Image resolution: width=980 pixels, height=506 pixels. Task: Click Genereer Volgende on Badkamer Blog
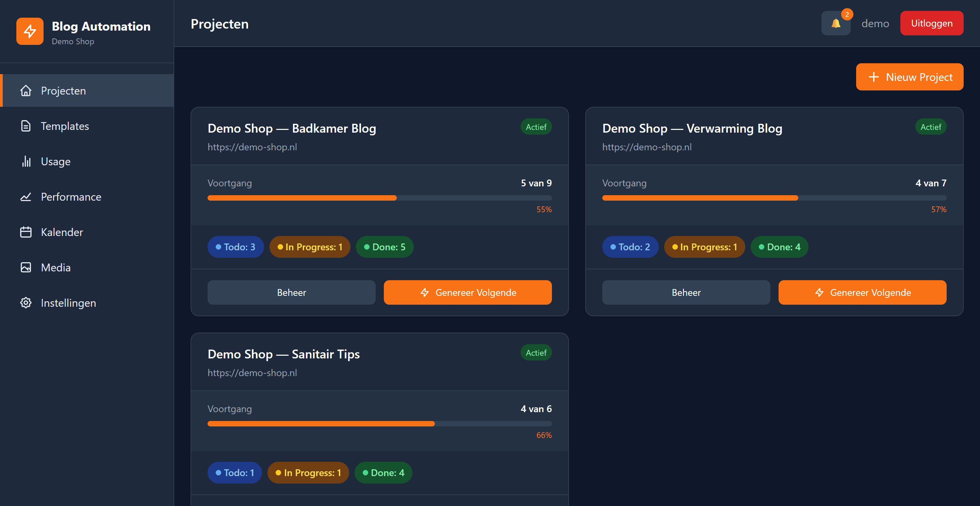(x=468, y=292)
